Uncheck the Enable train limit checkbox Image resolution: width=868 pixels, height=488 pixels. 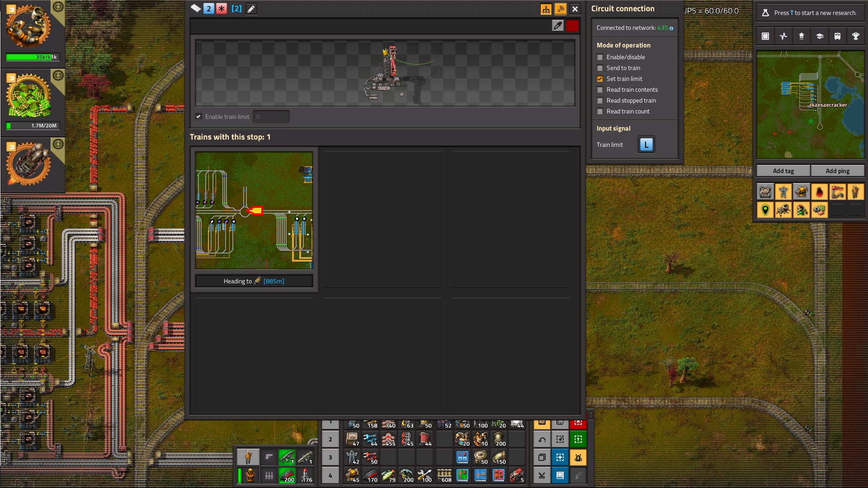198,117
